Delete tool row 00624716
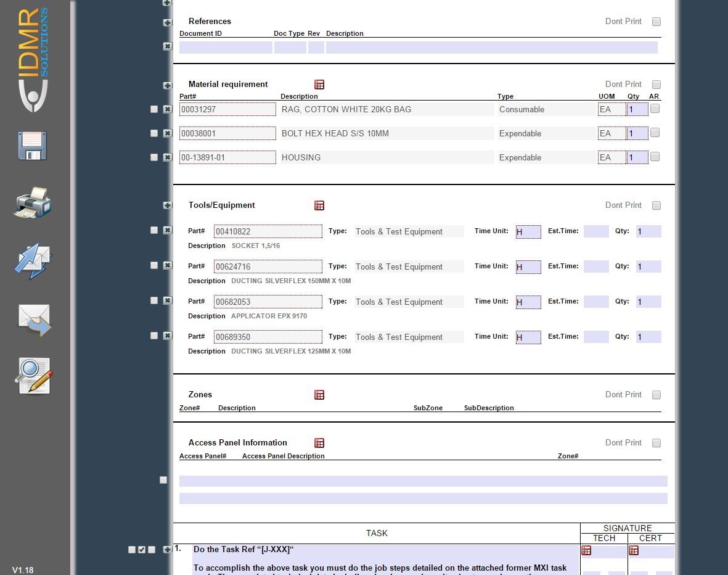 168,265
